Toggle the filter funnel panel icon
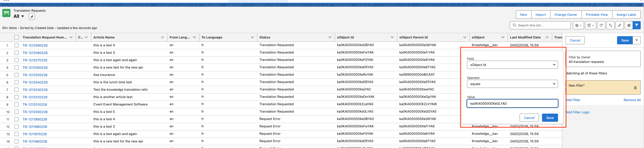 click(x=637, y=25)
